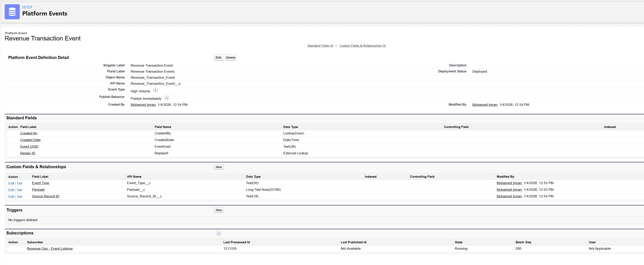644x265 pixels.
Task: Select API Name value Revenue_Transaction_Event__e
Action: click(155, 84)
